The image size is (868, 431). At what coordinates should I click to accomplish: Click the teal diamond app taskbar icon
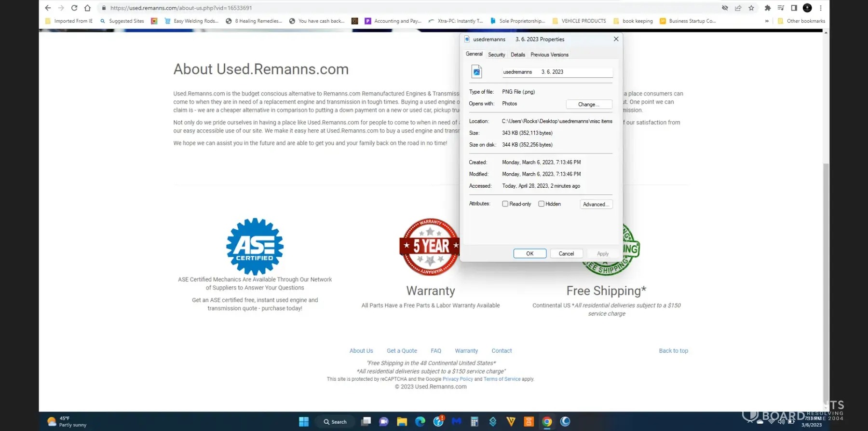(492, 422)
